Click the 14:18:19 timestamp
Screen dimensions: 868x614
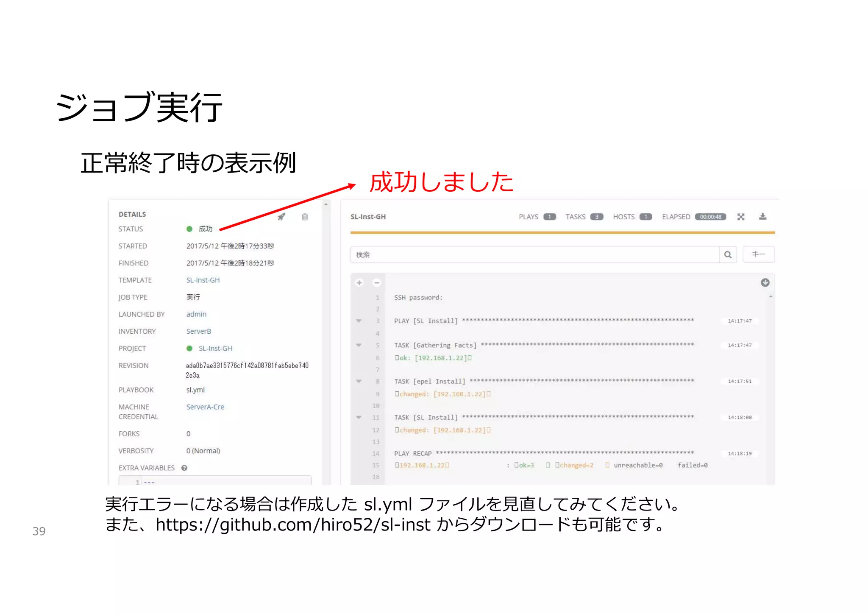740,453
